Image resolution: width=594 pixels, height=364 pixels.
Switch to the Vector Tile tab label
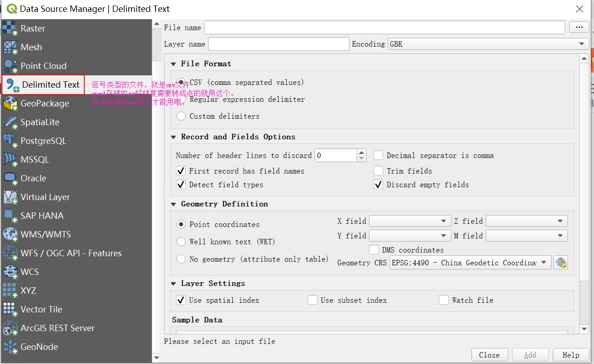pos(41,309)
